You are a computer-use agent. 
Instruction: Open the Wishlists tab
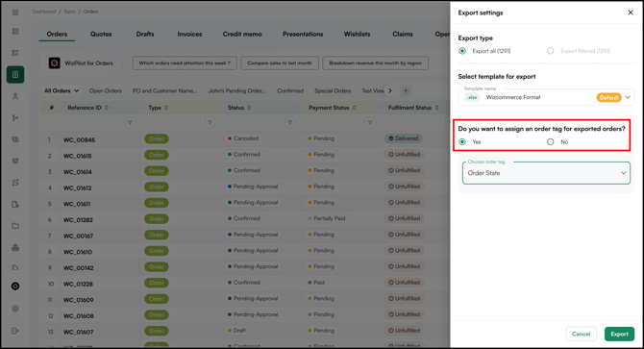(357, 34)
